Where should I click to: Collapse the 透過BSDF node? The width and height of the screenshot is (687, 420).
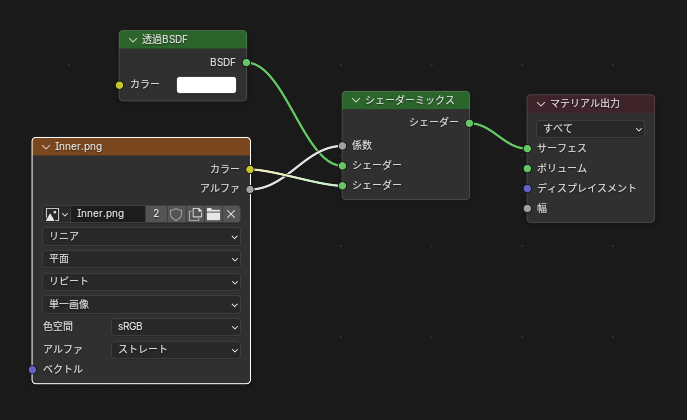pos(133,40)
